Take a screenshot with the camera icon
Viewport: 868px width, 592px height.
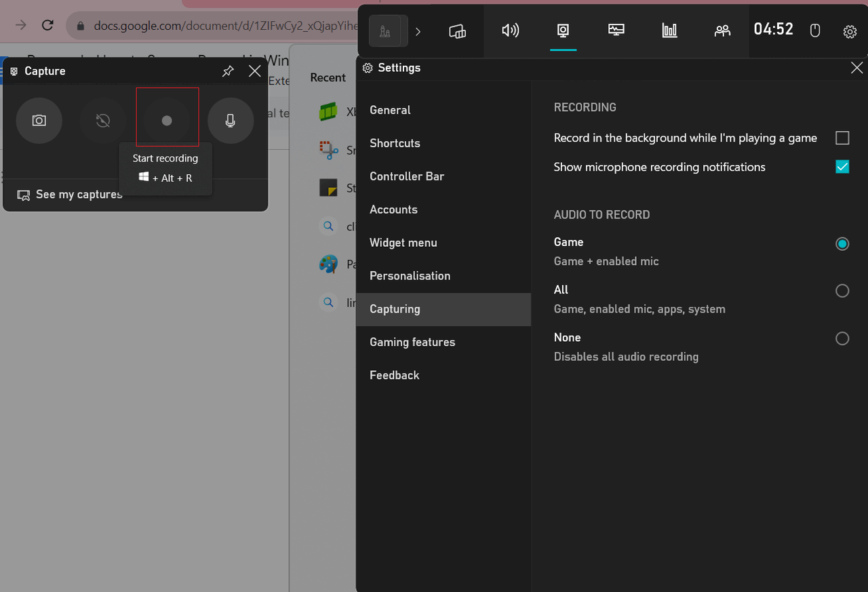[x=39, y=120]
